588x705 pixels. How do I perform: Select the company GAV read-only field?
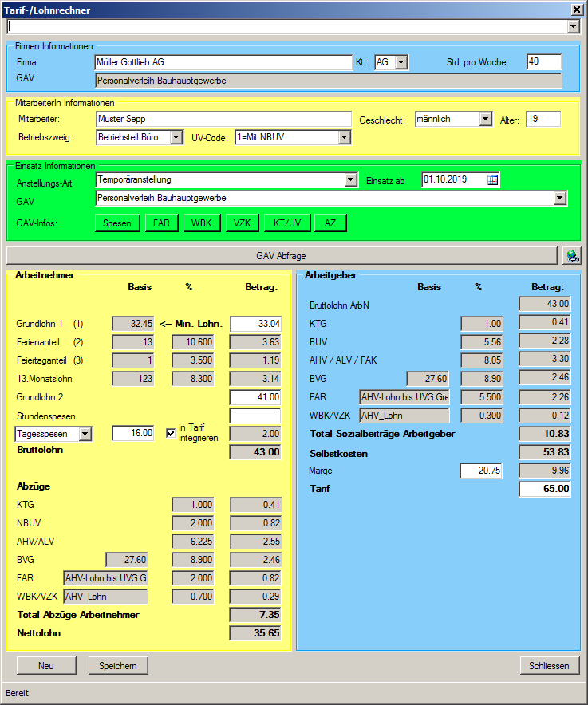(329, 81)
